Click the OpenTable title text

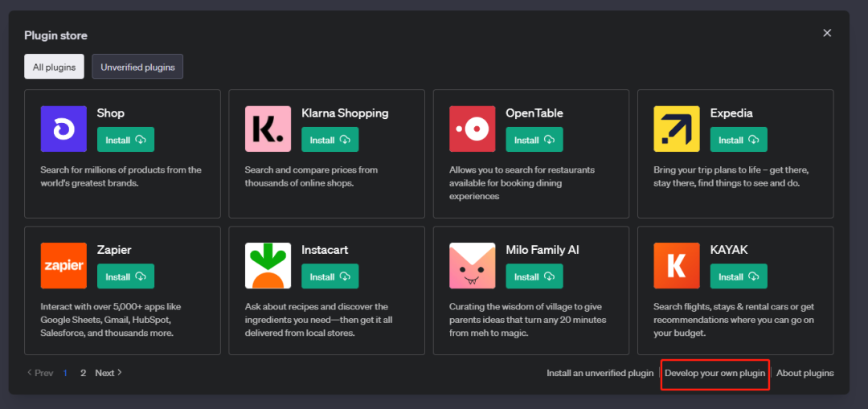coord(534,113)
